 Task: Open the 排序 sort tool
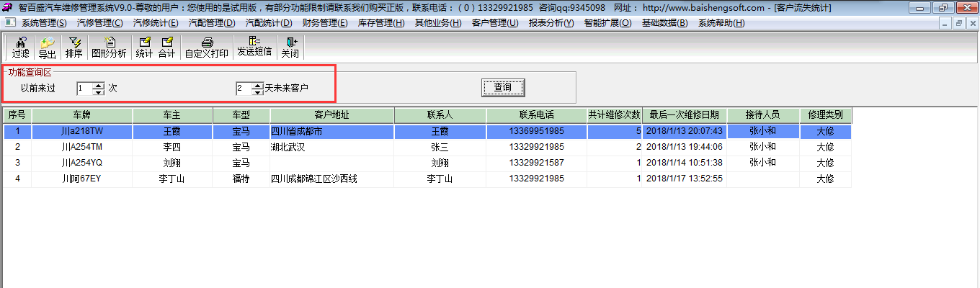[x=73, y=48]
